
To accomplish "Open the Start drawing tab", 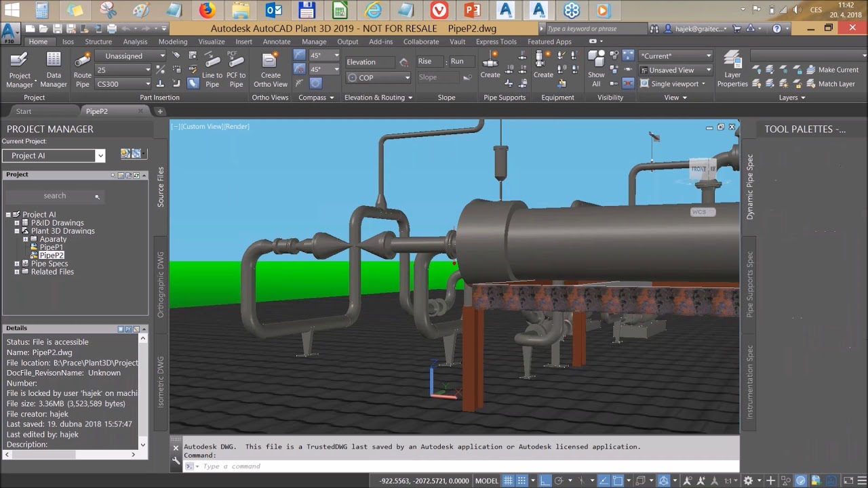I will pyautogui.click(x=24, y=111).
